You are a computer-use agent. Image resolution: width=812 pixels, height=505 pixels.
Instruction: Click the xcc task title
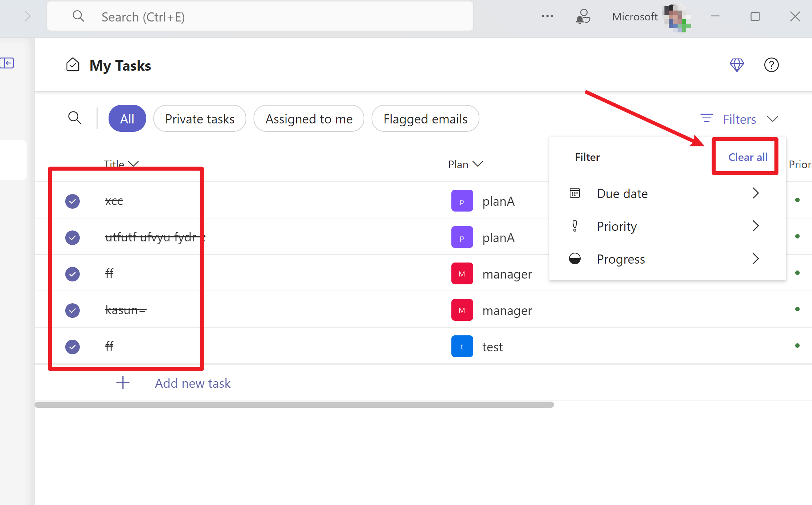coord(114,201)
